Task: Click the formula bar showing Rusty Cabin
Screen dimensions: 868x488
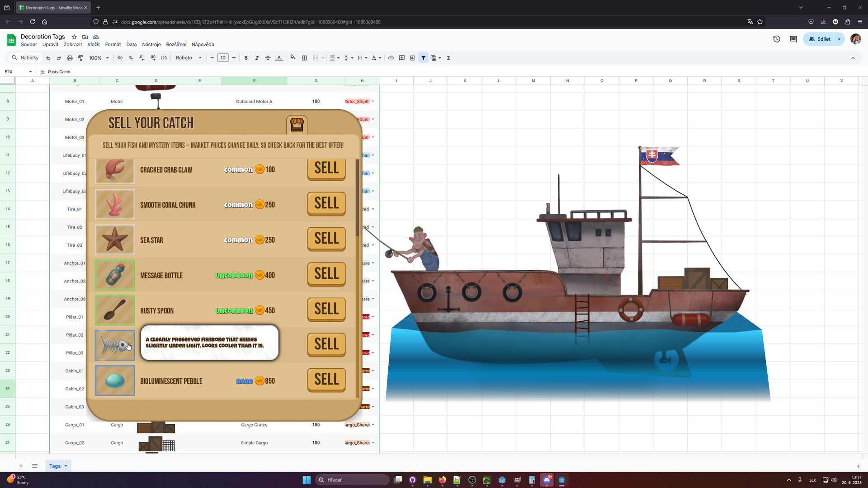Action: (x=59, y=71)
